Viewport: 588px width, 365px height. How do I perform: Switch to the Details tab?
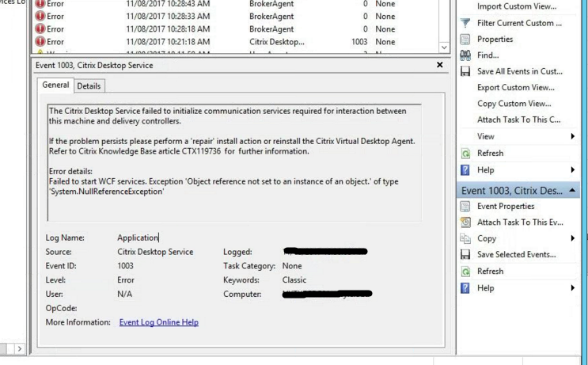click(89, 86)
